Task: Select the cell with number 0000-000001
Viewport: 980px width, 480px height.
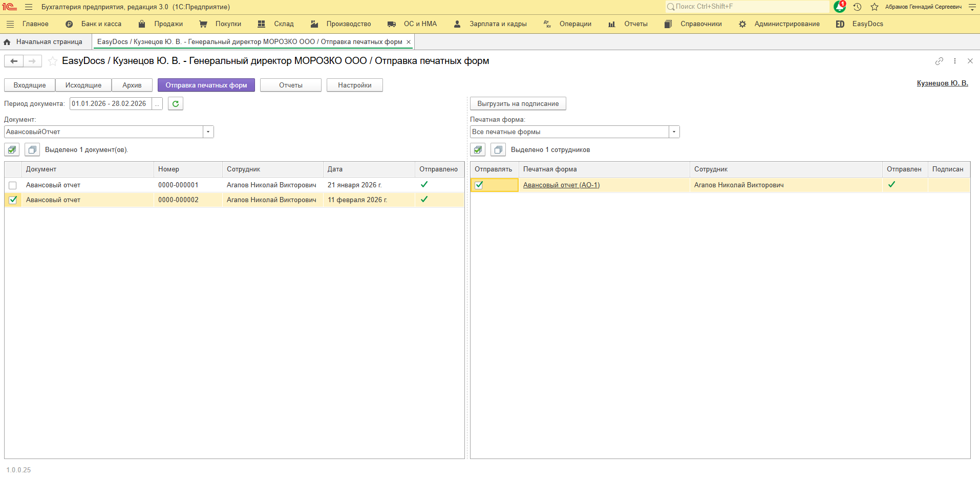Action: pyautogui.click(x=188, y=185)
